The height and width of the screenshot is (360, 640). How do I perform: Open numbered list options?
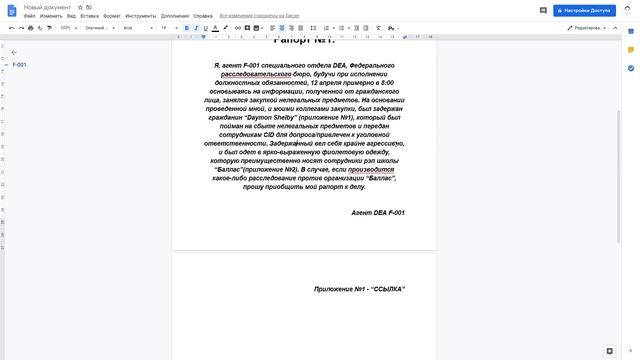click(326, 28)
